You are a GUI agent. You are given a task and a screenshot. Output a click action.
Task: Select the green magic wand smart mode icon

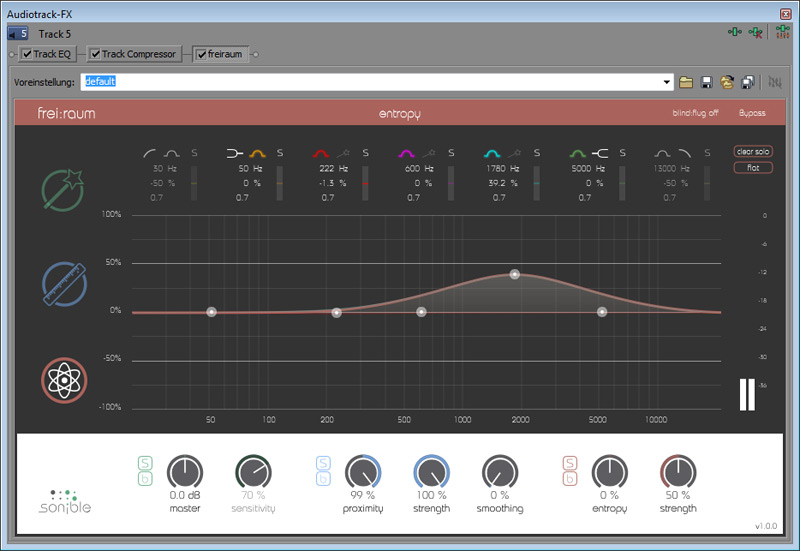pyautogui.click(x=64, y=189)
